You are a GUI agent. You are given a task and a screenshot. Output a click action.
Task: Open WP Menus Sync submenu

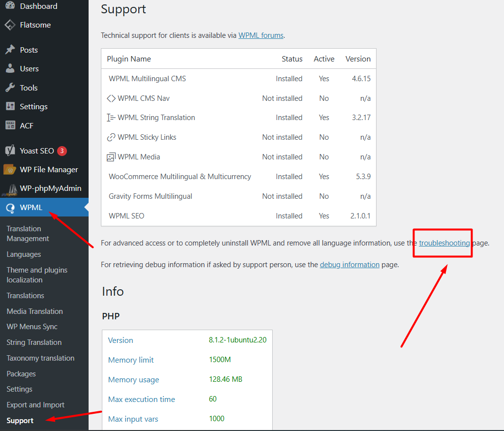(x=32, y=327)
